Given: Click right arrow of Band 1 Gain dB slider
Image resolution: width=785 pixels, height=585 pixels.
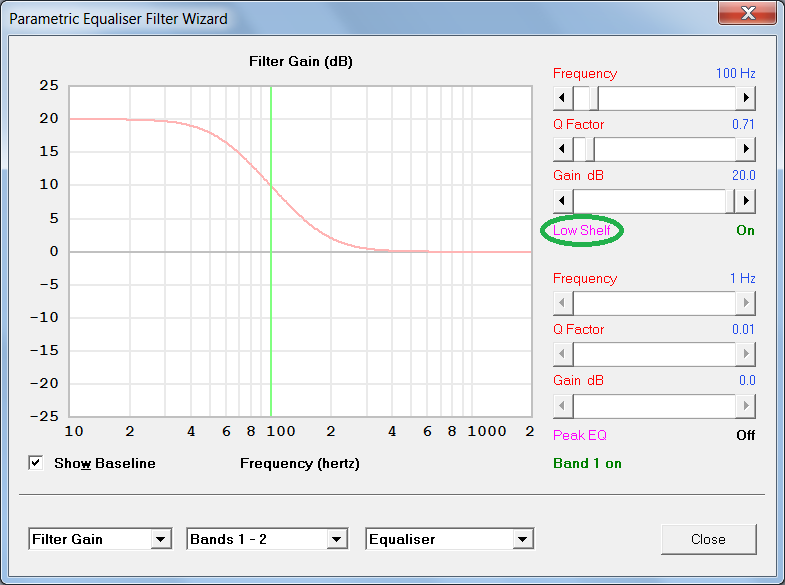Looking at the screenshot, I should 745,201.
